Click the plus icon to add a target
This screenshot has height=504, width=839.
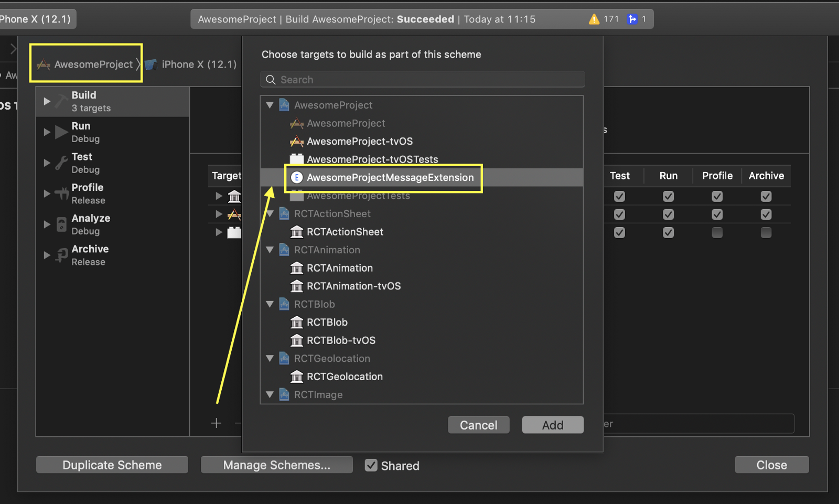(x=216, y=423)
